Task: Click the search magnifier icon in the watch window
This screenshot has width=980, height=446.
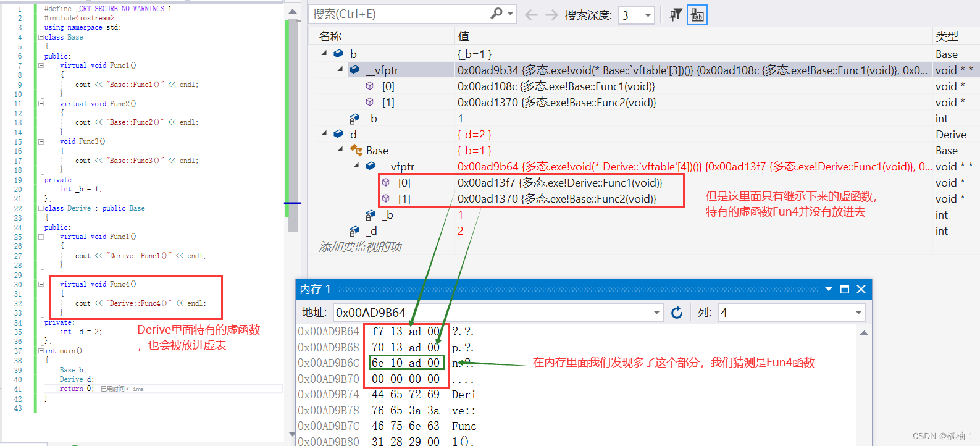Action: point(496,14)
